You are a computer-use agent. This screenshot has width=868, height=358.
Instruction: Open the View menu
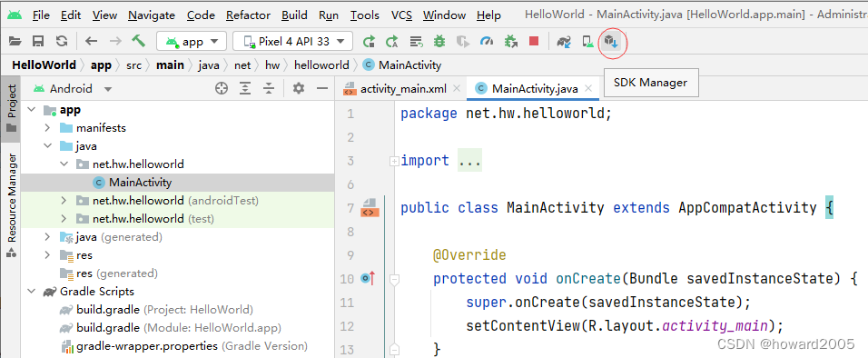coord(104,15)
